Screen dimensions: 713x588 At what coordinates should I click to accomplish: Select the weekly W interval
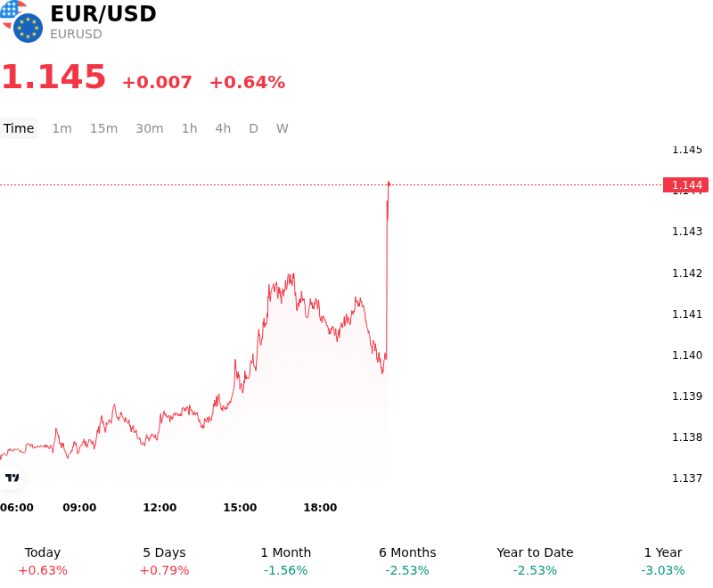[283, 128]
